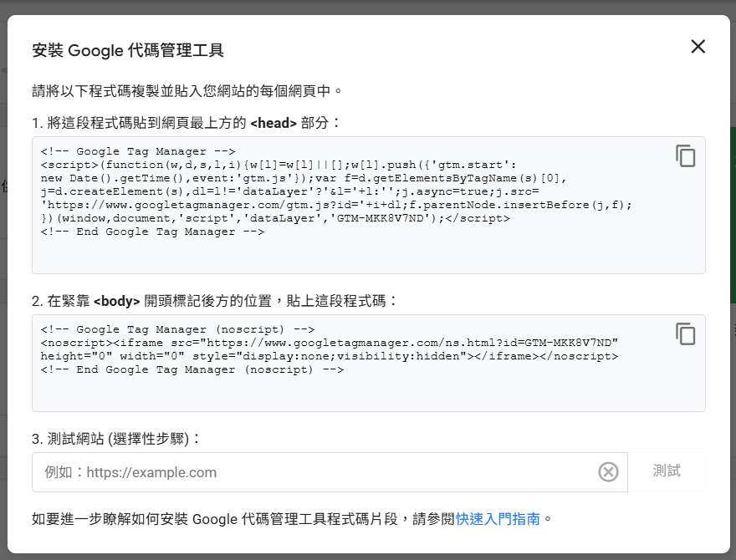736x560 pixels.
Task: Click the copy icon beside step 2 code
Action: click(x=686, y=334)
